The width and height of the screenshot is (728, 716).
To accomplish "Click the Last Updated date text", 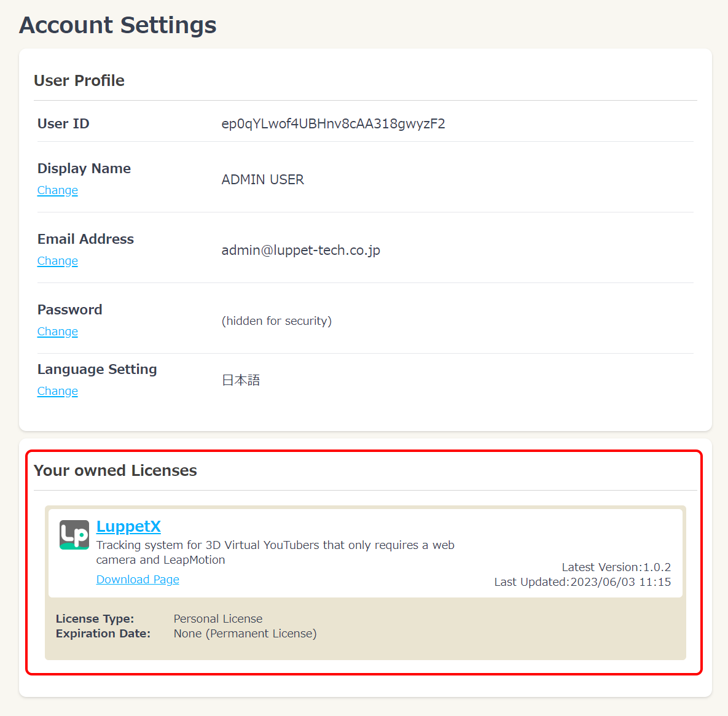I will coord(582,582).
